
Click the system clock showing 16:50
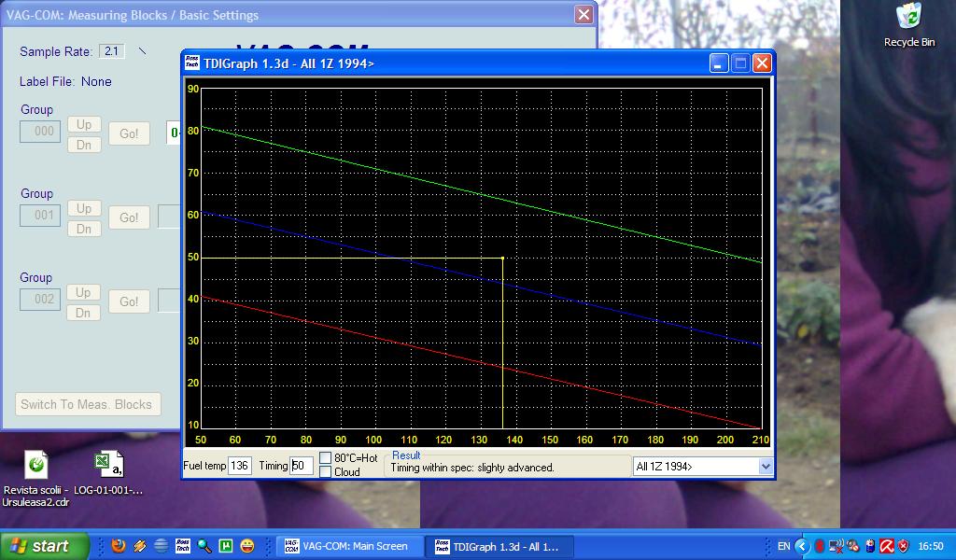[931, 546]
